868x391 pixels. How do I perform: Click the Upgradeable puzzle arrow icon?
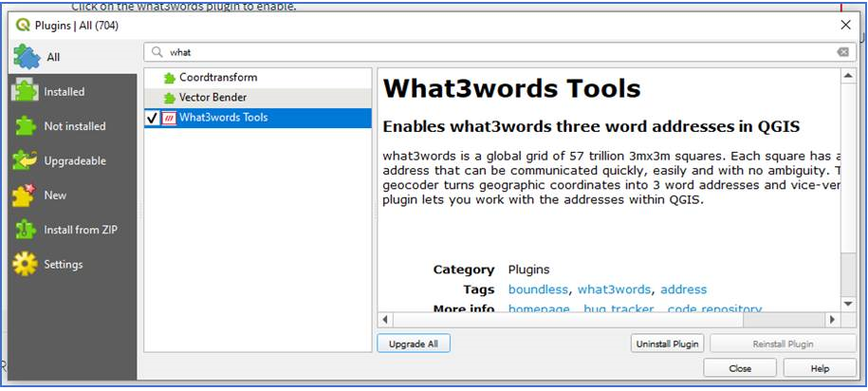click(25, 160)
